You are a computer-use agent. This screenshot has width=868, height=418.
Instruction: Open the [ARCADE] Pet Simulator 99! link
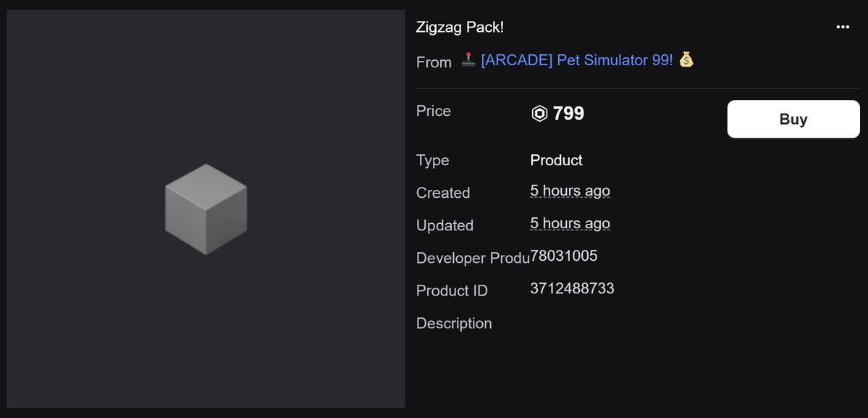click(x=578, y=60)
